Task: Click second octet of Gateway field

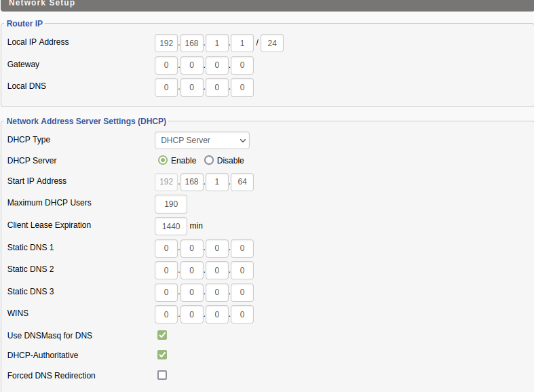Action: 192,66
